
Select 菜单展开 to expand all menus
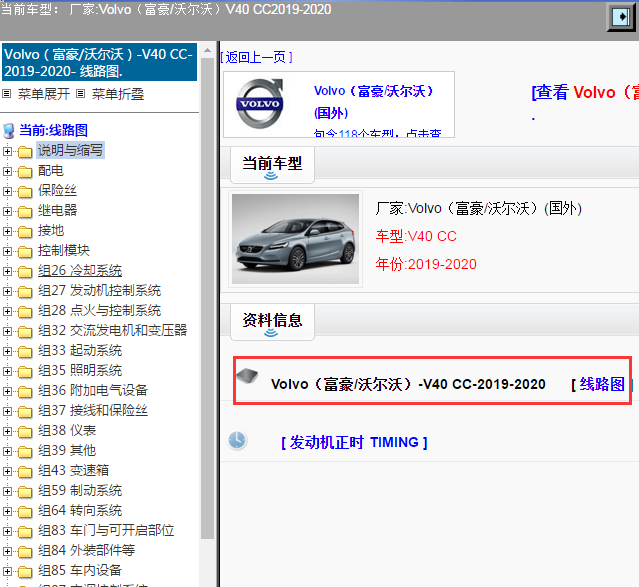pos(44,94)
